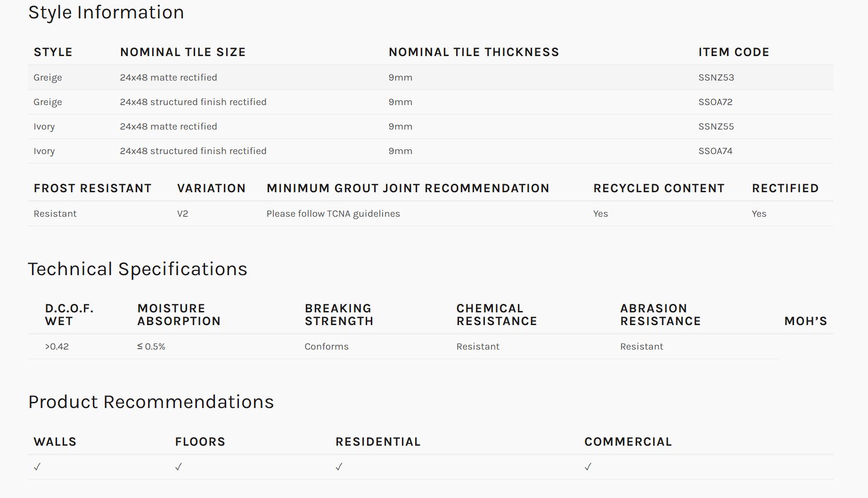Click item code SSOA74
868x498 pixels.
click(715, 151)
